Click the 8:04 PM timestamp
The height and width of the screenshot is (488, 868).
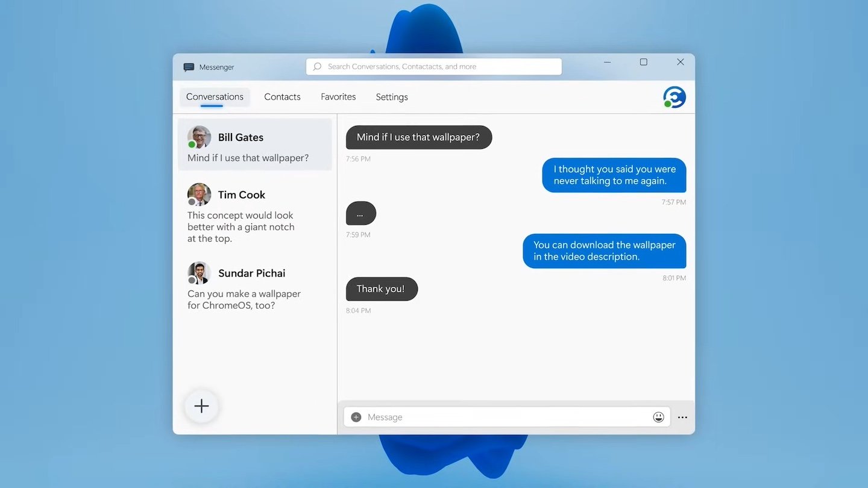(358, 311)
